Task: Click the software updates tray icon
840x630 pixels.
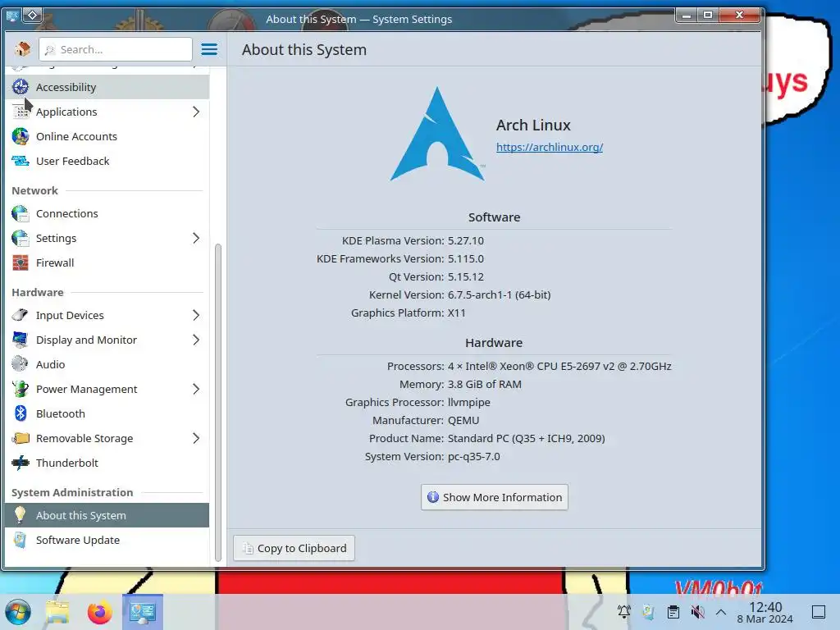Action: pyautogui.click(x=649, y=611)
